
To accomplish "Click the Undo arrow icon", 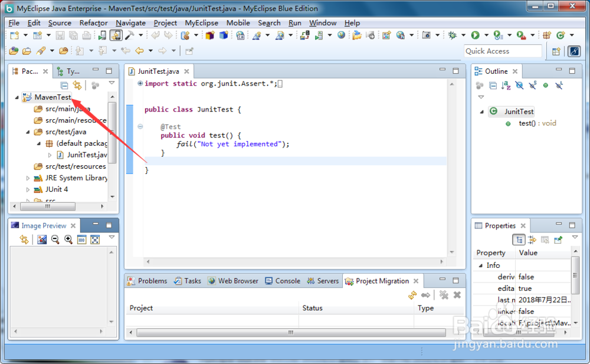I will coord(155,35).
